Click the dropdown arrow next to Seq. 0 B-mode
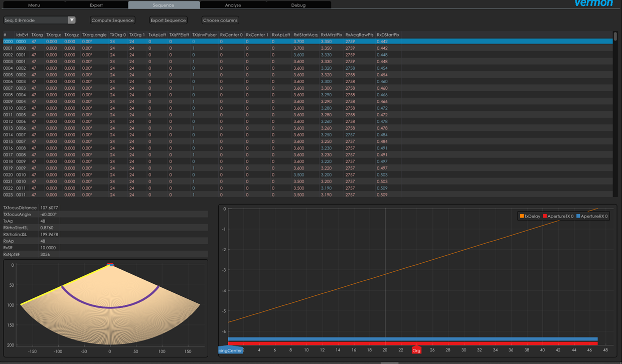Screen dimensions: 622x364 point(70,20)
